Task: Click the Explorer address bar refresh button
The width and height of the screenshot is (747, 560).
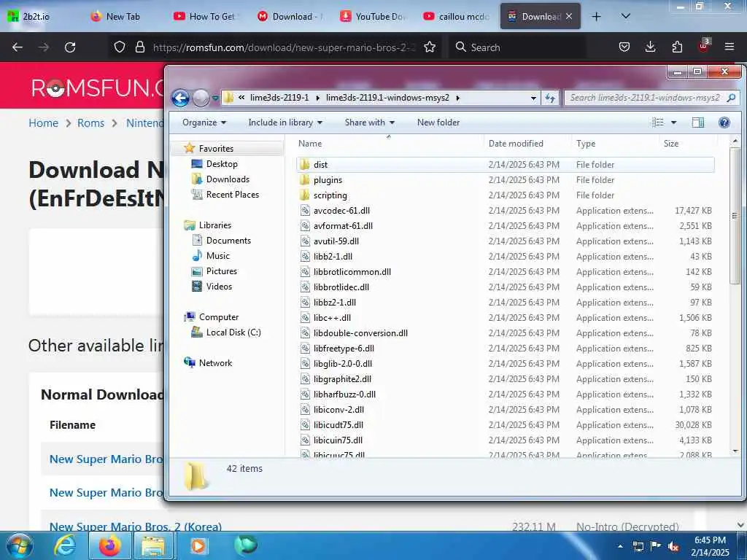Action: pyautogui.click(x=550, y=98)
